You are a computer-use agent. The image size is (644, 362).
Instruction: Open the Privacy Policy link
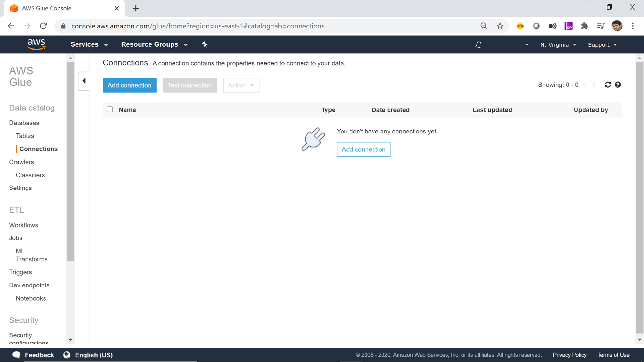tap(569, 355)
